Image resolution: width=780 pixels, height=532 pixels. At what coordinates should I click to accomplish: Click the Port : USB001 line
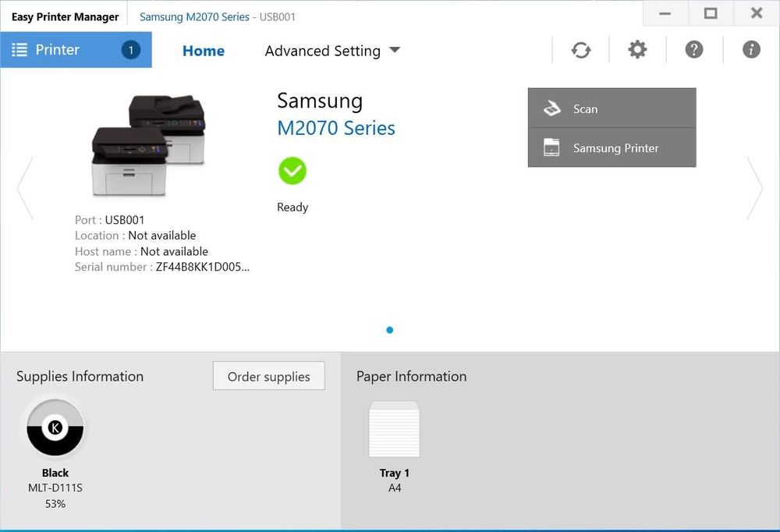109,220
